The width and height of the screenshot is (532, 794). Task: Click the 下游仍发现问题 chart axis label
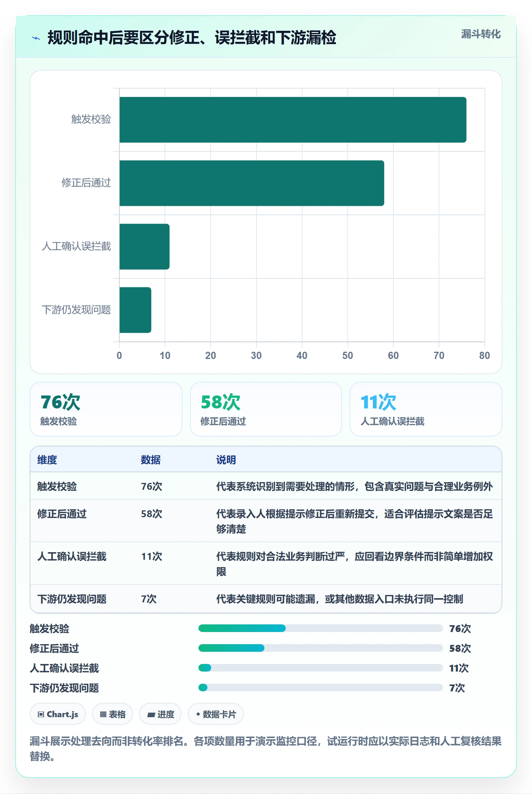76,310
